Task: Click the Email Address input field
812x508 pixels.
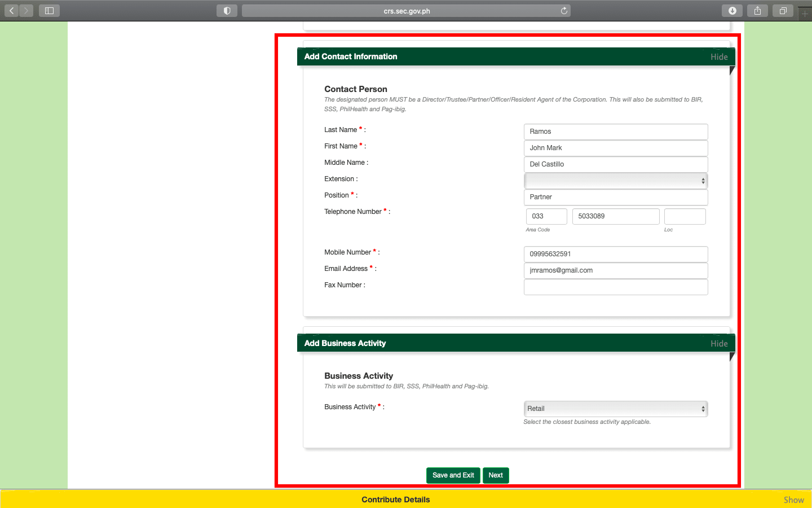Action: click(616, 270)
